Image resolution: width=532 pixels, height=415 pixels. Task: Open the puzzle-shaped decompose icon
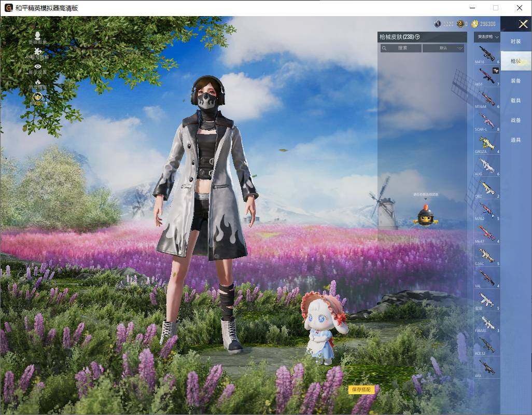tap(37, 51)
